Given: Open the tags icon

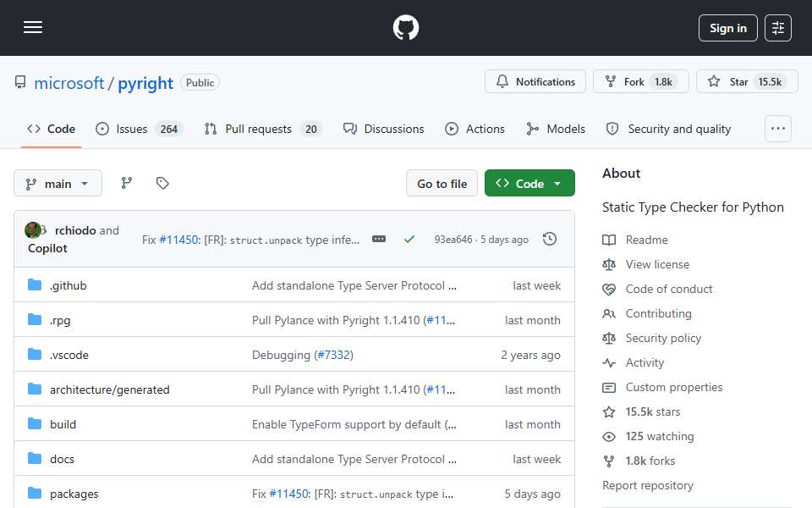Looking at the screenshot, I should (x=162, y=183).
